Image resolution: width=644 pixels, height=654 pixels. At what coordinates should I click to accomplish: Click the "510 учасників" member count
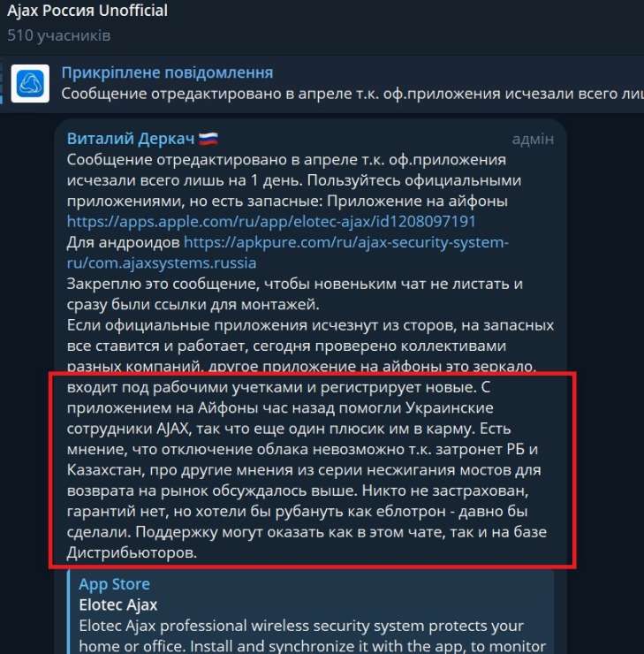[58, 35]
